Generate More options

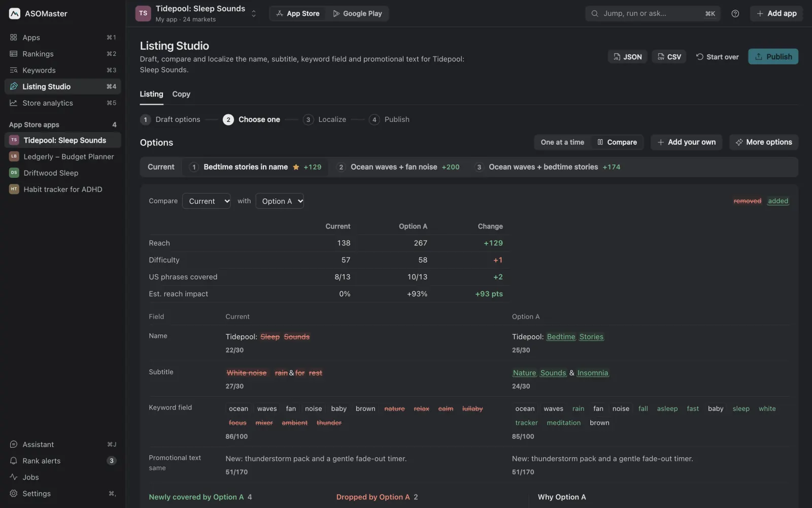(764, 142)
